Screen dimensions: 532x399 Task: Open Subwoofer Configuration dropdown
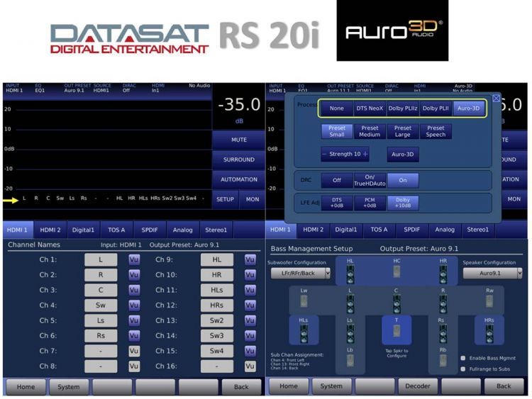pos(301,274)
